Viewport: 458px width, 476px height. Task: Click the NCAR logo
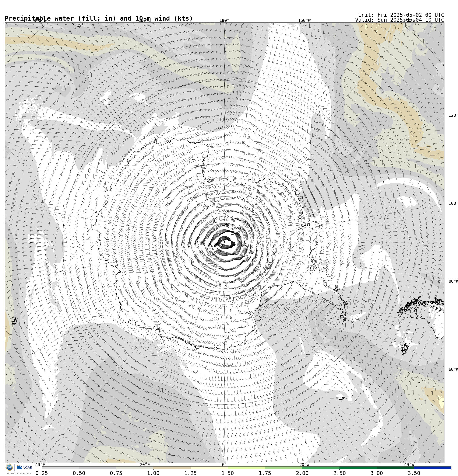pyautogui.click(x=24, y=467)
